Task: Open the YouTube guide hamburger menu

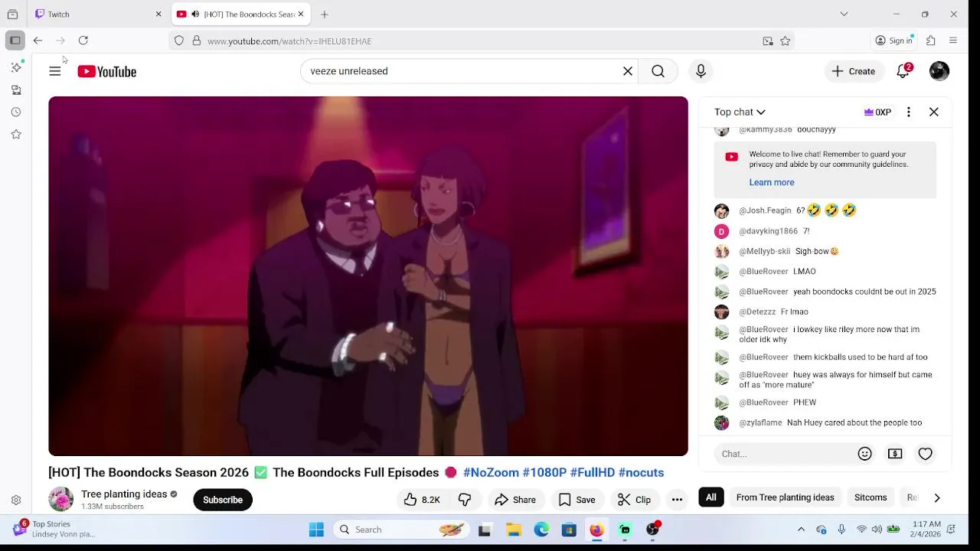Action: (55, 71)
